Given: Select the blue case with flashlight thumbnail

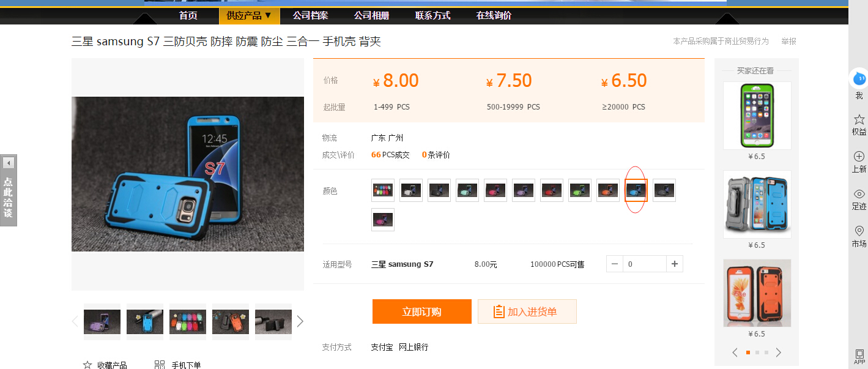Looking at the screenshot, I should [145, 322].
